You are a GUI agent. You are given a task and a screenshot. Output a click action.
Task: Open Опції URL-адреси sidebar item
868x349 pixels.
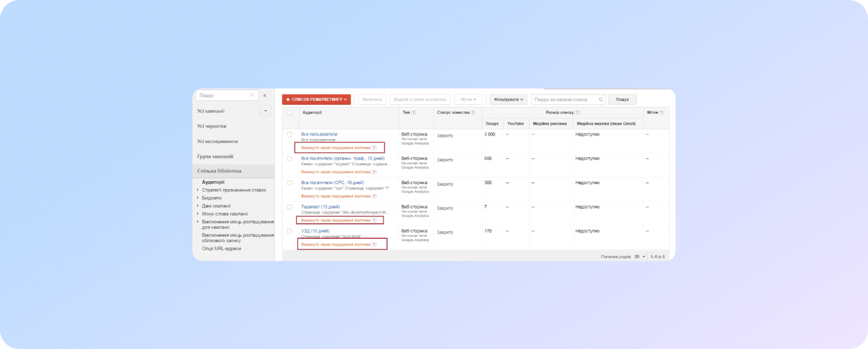221,248
